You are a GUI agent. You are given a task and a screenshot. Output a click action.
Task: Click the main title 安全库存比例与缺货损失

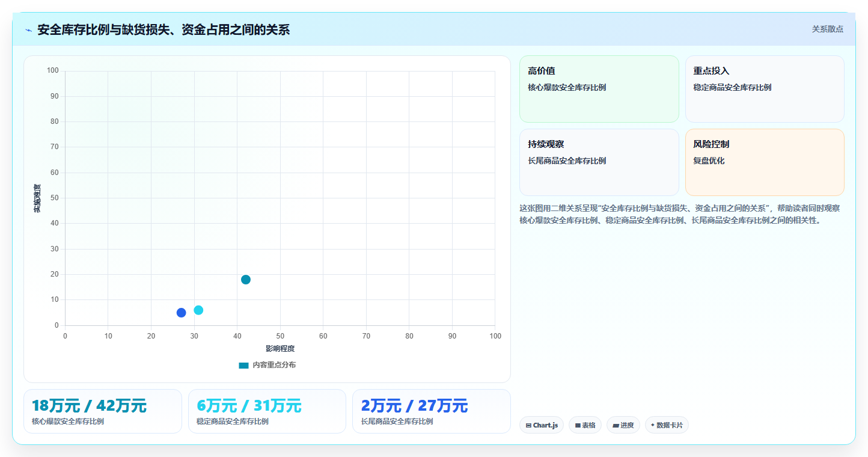[164, 29]
